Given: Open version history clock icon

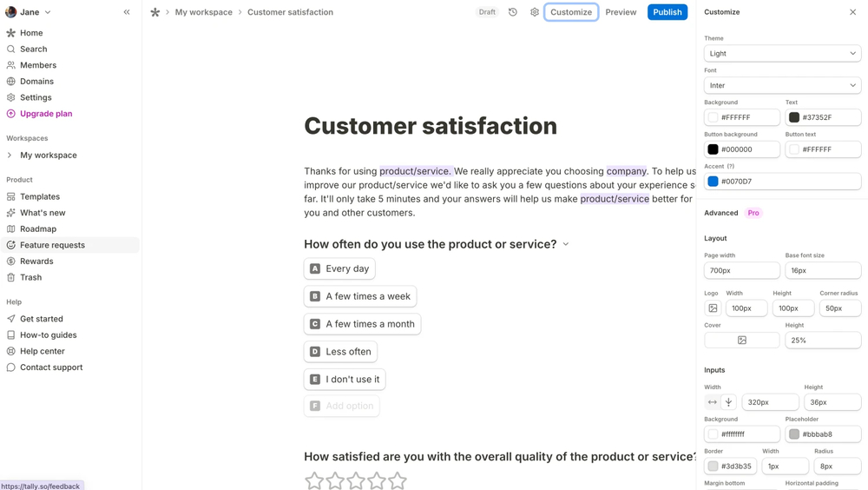Looking at the screenshot, I should 513,12.
